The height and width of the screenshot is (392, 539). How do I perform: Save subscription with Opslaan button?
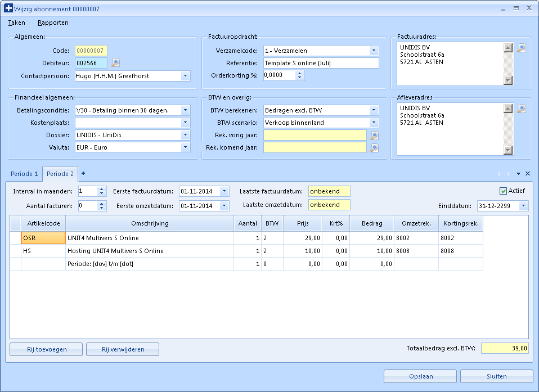(x=420, y=376)
